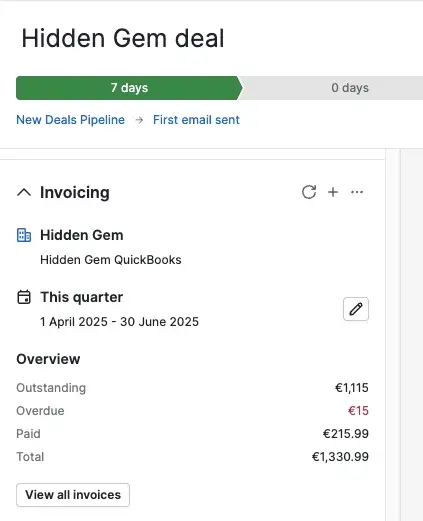Click the arrow between pipeline and stage
The width and height of the screenshot is (423, 521).
tap(139, 120)
